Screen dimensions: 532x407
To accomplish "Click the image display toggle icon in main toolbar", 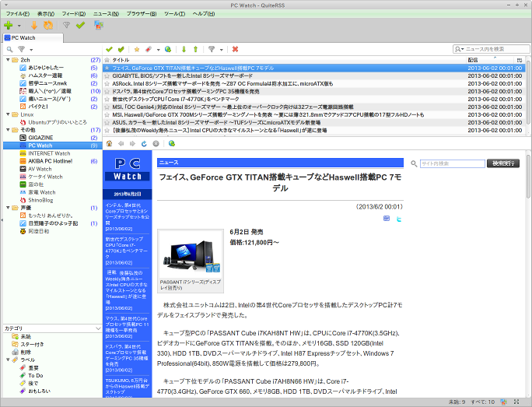I will coord(99,25).
